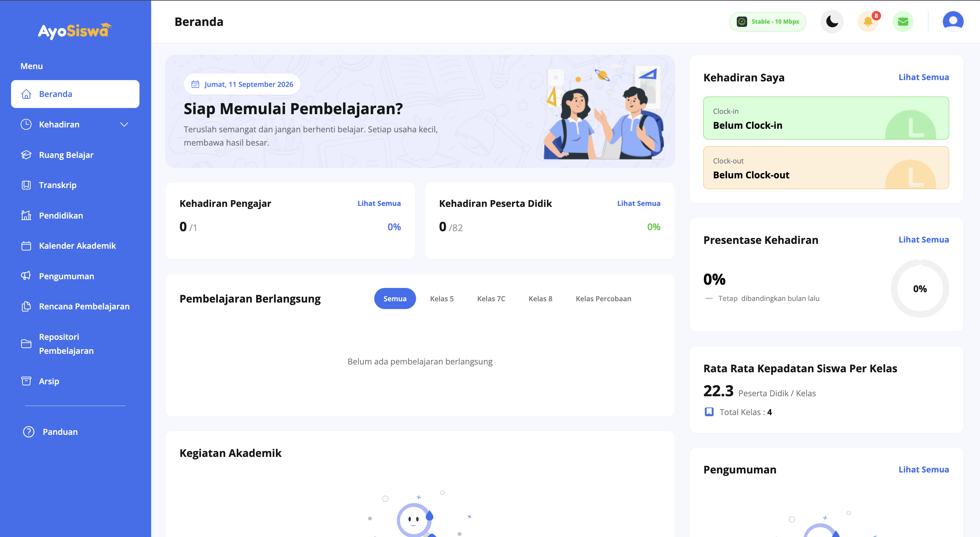
Task: Click the Belum Clock-out card
Action: click(826, 168)
